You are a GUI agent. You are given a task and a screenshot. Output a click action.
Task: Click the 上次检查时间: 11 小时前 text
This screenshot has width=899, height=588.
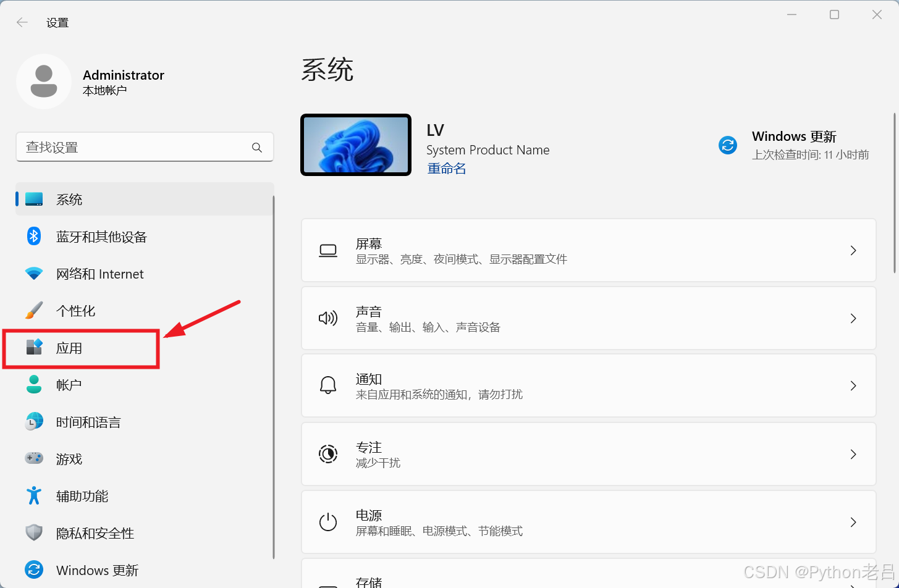point(811,155)
